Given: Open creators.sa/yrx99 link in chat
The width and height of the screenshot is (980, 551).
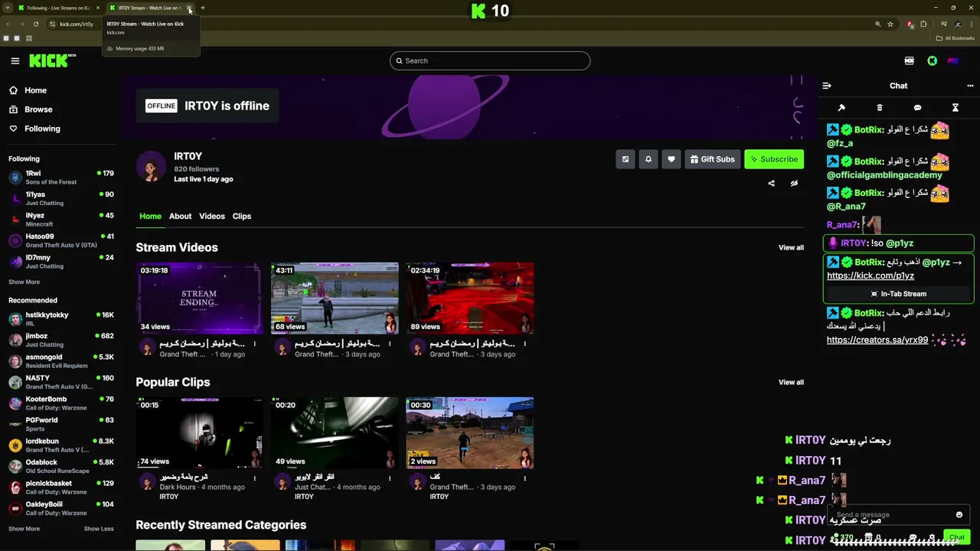Looking at the screenshot, I should click(x=877, y=340).
